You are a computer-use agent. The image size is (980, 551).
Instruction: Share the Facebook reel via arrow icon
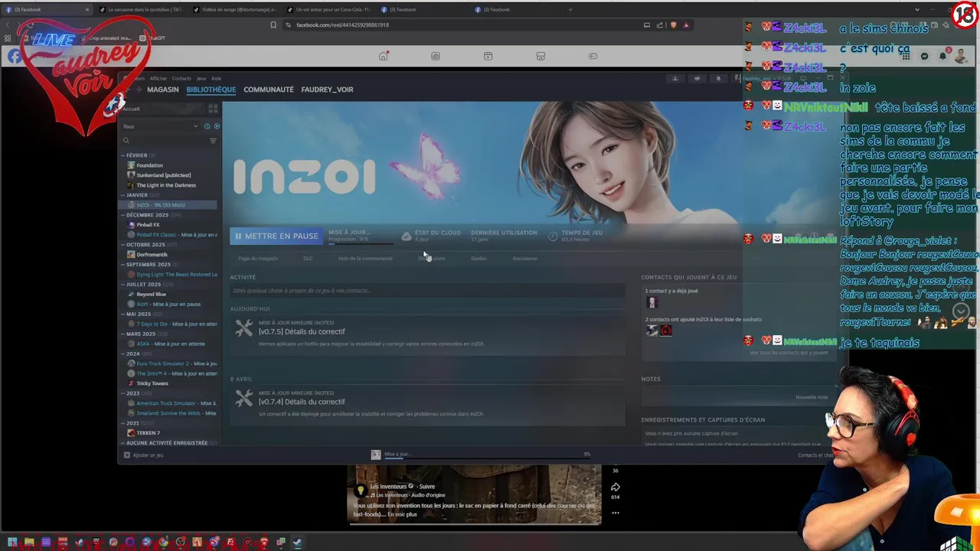[615, 487]
